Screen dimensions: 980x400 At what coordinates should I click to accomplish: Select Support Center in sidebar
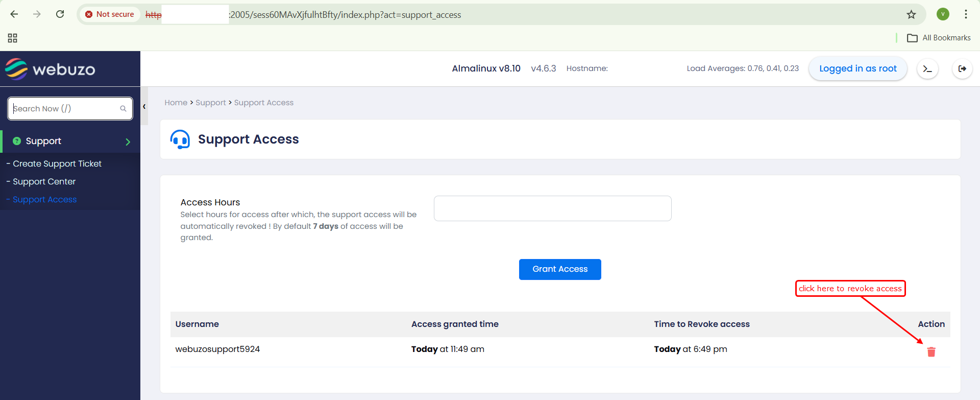pyautogui.click(x=44, y=182)
